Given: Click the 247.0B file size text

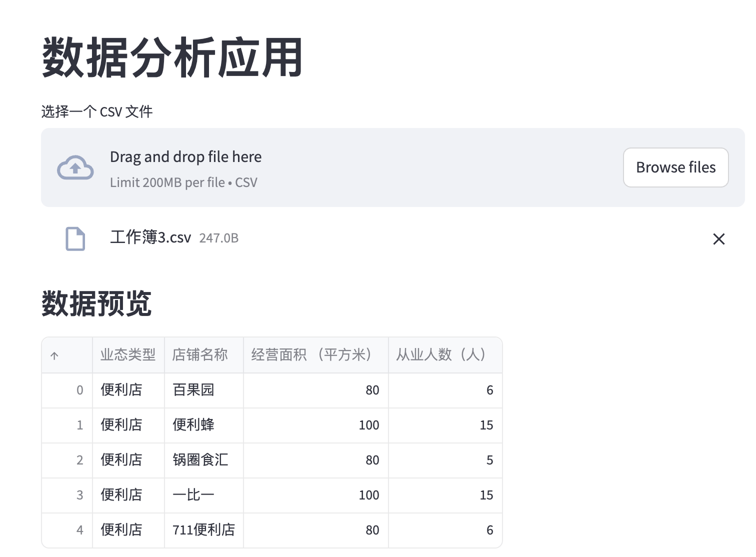Looking at the screenshot, I should [x=219, y=238].
